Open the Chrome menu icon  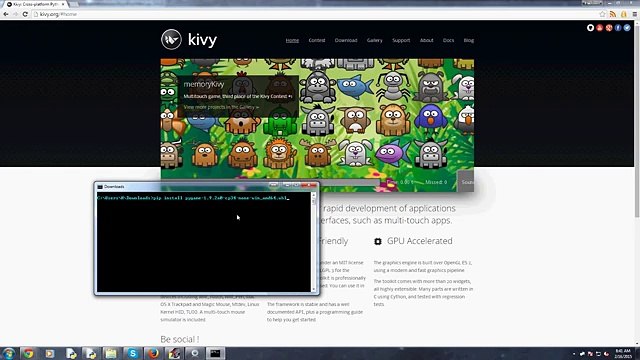pyautogui.click(x=635, y=14)
